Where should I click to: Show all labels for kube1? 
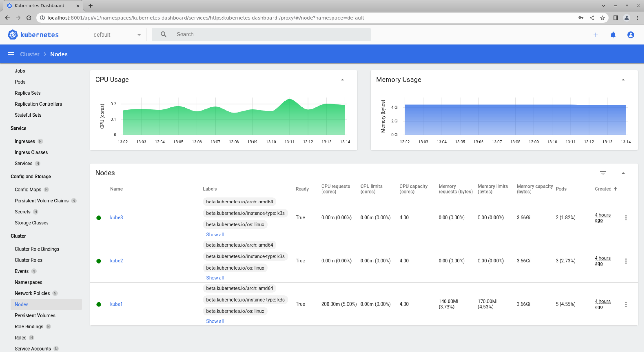215,321
